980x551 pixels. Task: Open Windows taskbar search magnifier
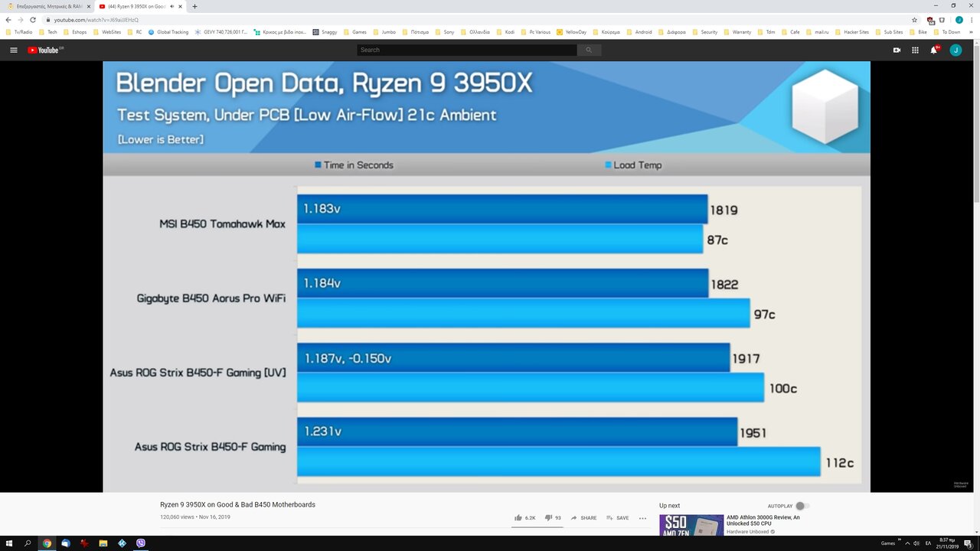pyautogui.click(x=28, y=543)
